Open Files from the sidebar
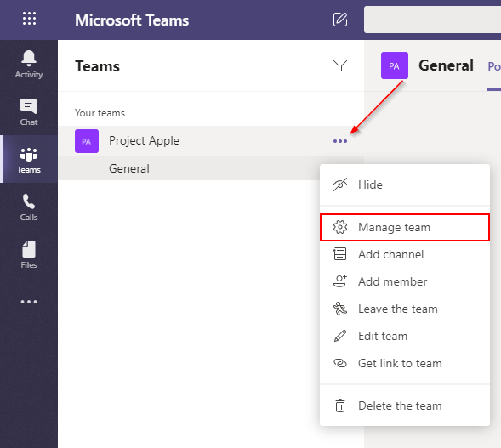The width and height of the screenshot is (501, 448). click(29, 254)
